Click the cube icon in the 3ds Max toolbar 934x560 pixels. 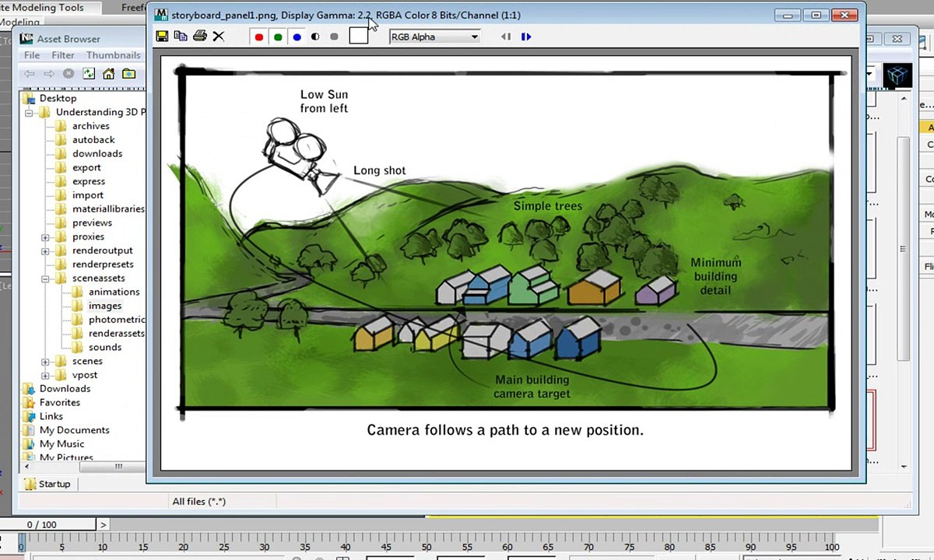click(898, 75)
